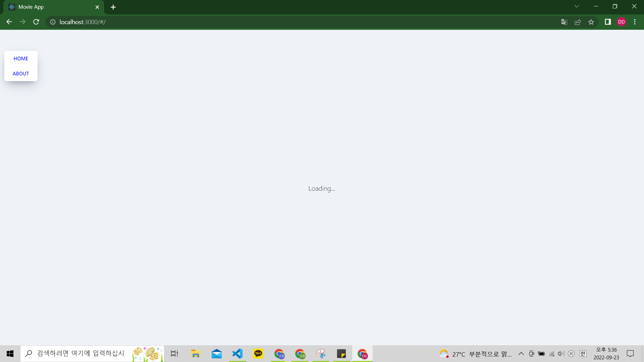The height and width of the screenshot is (362, 644).
Task: Open KakaoTalk from the taskbar
Action: point(258,354)
